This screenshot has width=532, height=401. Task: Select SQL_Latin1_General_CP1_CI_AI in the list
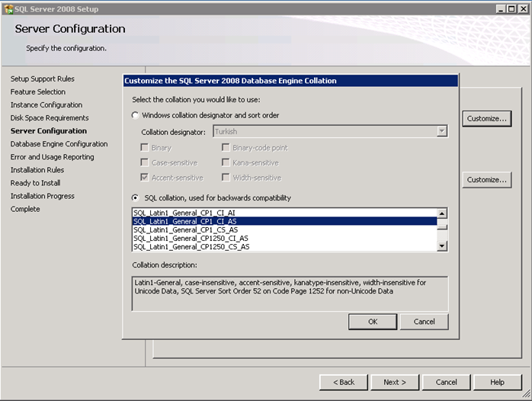pyautogui.click(x=284, y=213)
